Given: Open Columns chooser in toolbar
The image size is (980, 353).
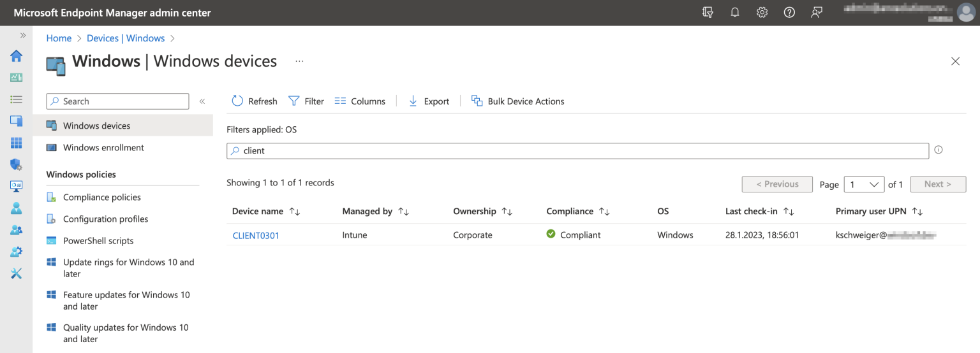Looking at the screenshot, I should 360,101.
